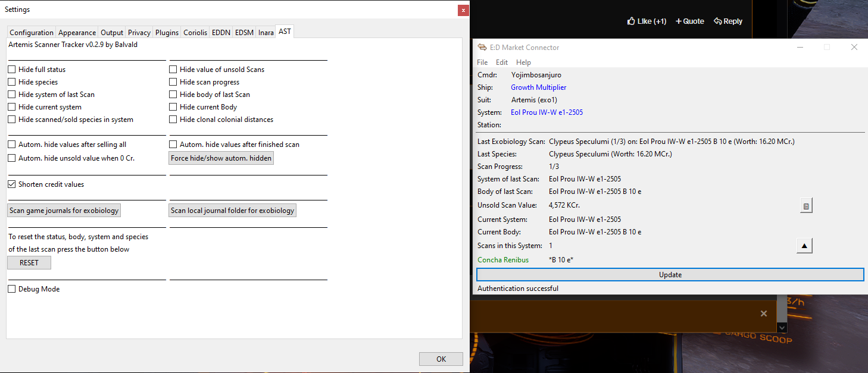868x373 pixels.
Task: Select the Output tab
Action: [112, 33]
